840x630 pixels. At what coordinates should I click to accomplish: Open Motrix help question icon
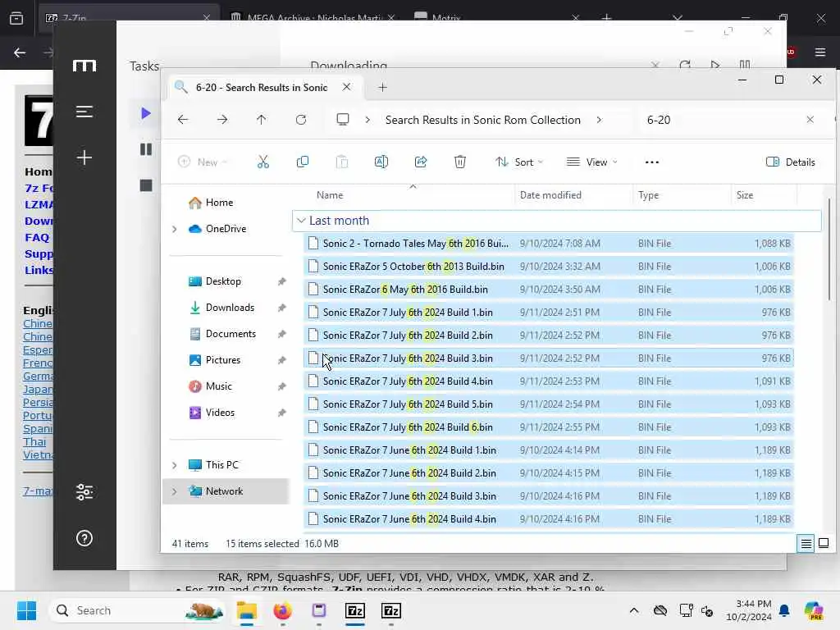point(84,538)
